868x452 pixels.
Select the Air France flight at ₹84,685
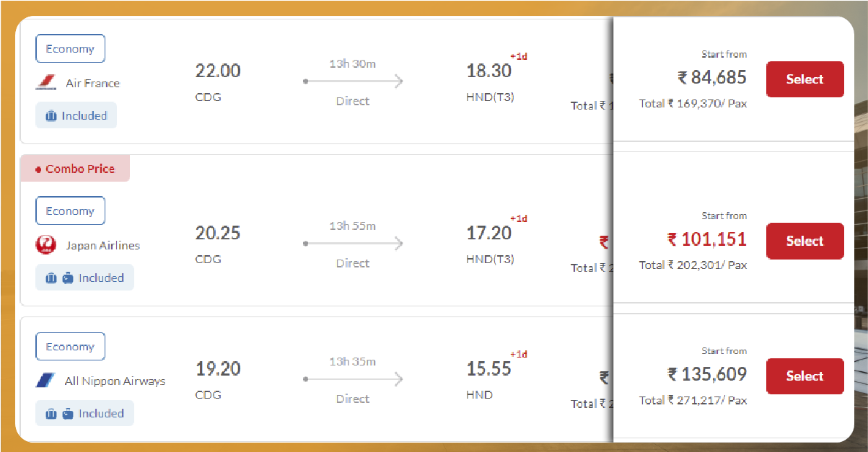(x=805, y=79)
